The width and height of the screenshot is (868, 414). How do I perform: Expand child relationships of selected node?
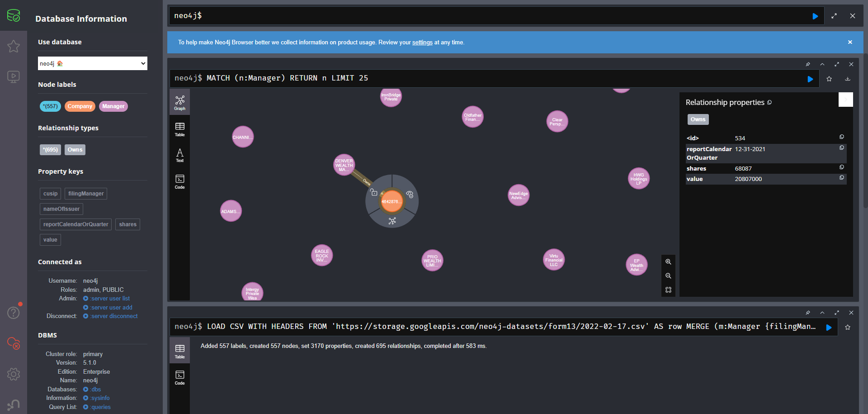pos(392,221)
